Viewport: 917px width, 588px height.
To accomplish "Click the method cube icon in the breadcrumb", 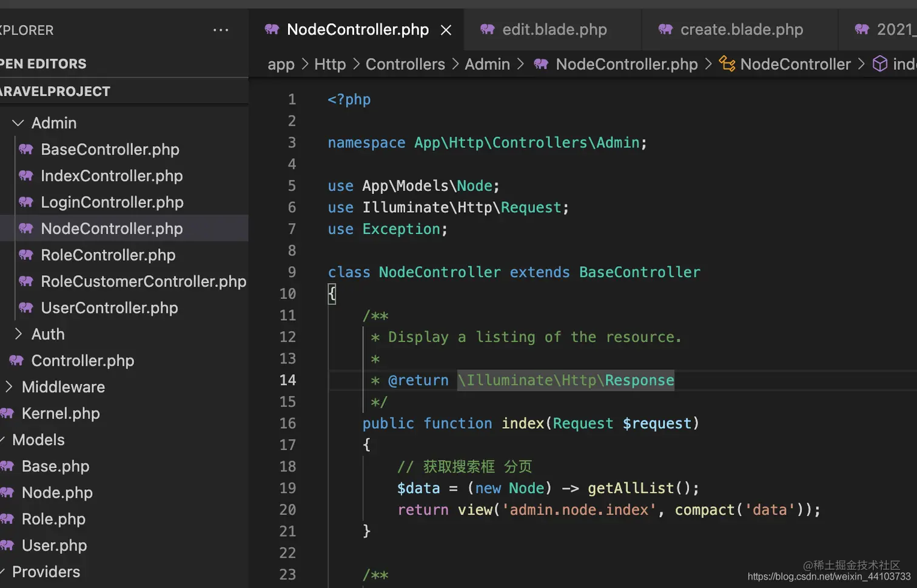I will click(880, 64).
